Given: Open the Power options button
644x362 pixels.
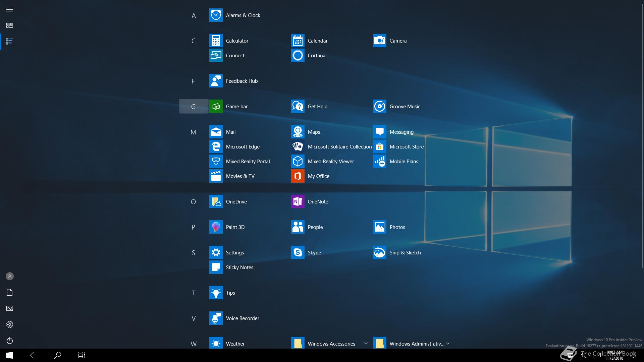Looking at the screenshot, I should point(10,341).
